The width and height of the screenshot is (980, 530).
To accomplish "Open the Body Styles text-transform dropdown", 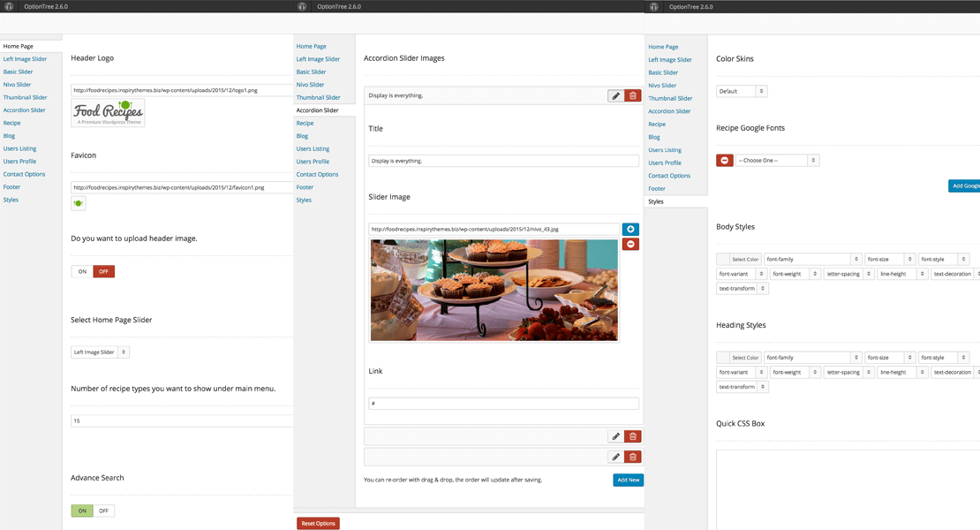I will pos(743,288).
